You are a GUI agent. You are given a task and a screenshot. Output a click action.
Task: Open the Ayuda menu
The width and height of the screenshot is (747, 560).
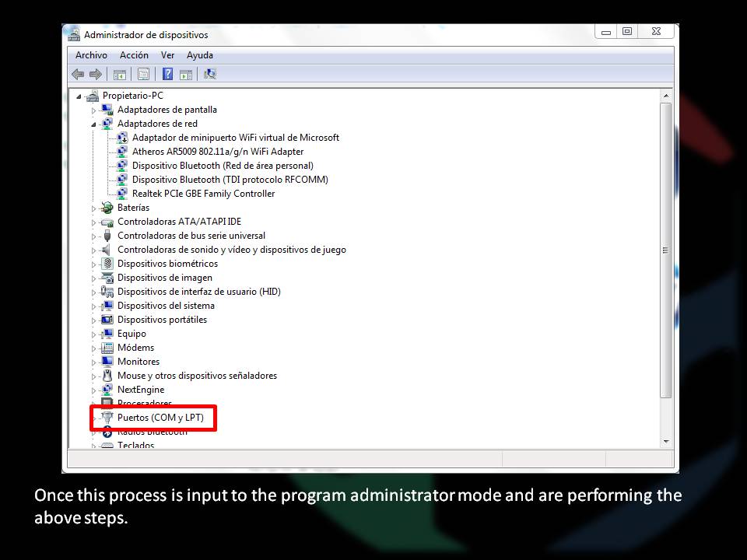200,55
